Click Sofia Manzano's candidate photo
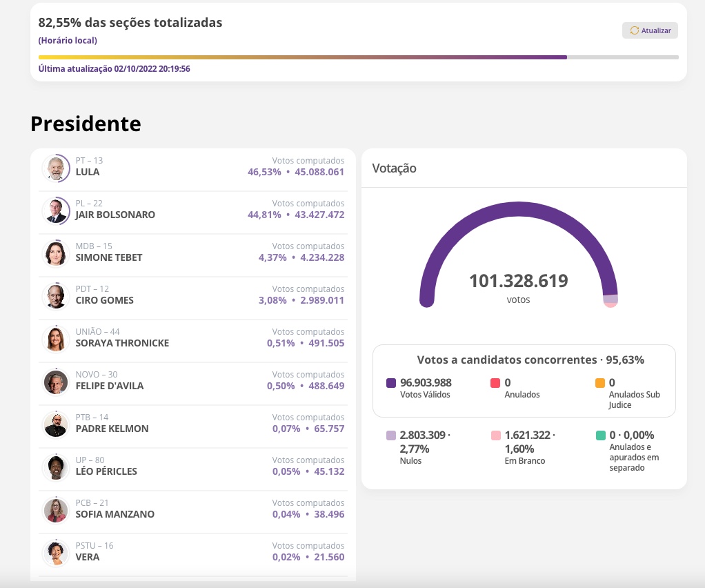Image resolution: width=705 pixels, height=588 pixels. [55, 510]
